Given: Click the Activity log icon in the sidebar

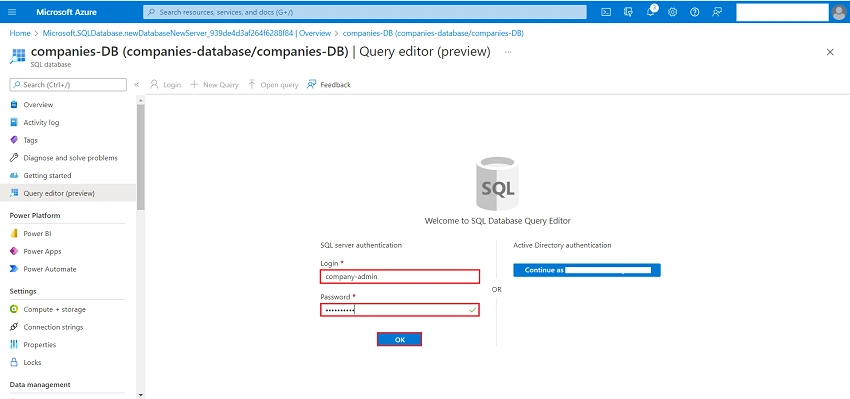Looking at the screenshot, I should click(14, 123).
